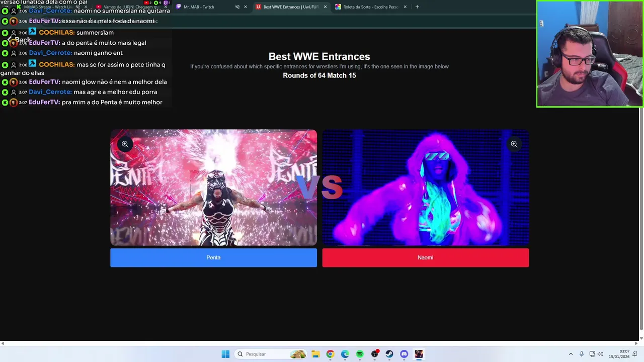
Task: Close the Best WWE Entrances tab
Action: (x=325, y=7)
